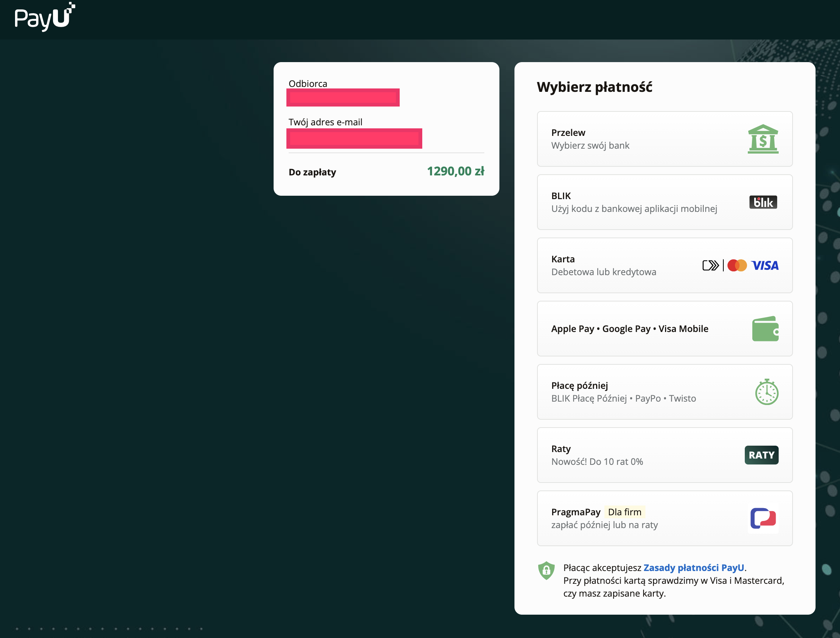Image resolution: width=840 pixels, height=638 pixels.
Task: Click the green bank building icon
Action: (763, 139)
